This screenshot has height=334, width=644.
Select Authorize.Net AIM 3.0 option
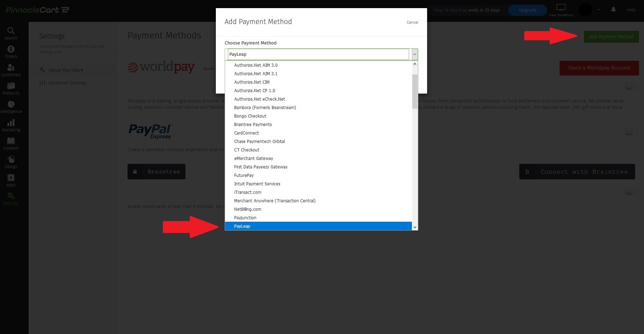coord(318,65)
